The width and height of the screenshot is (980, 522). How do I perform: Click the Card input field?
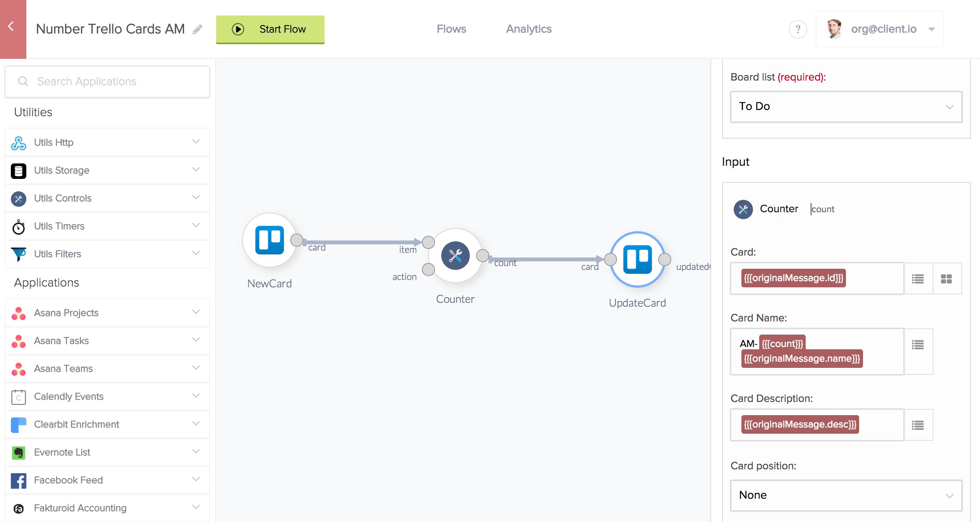point(817,278)
